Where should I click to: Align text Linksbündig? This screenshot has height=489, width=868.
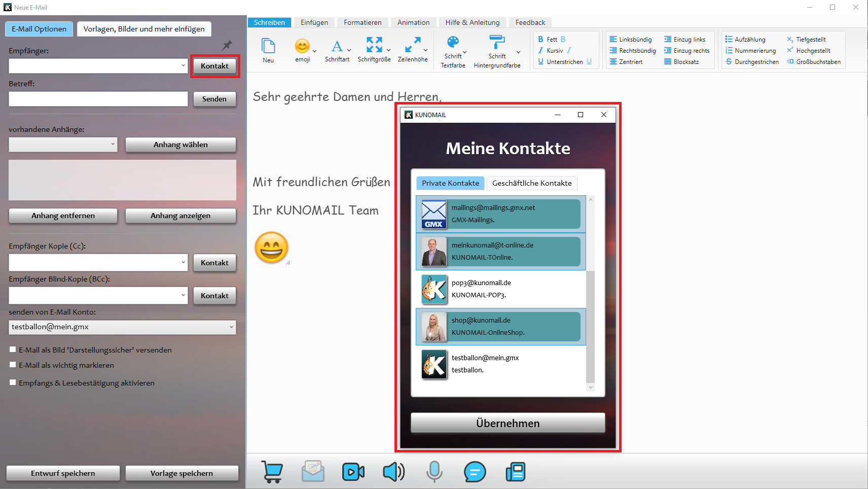[x=631, y=39]
